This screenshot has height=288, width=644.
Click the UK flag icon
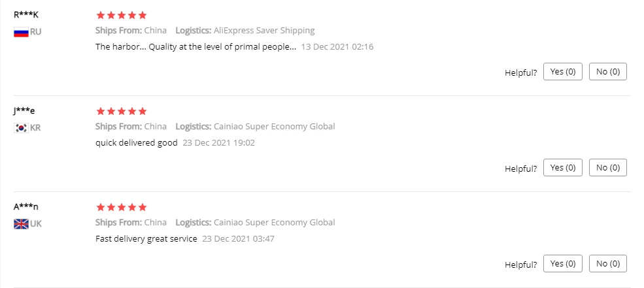(x=21, y=224)
